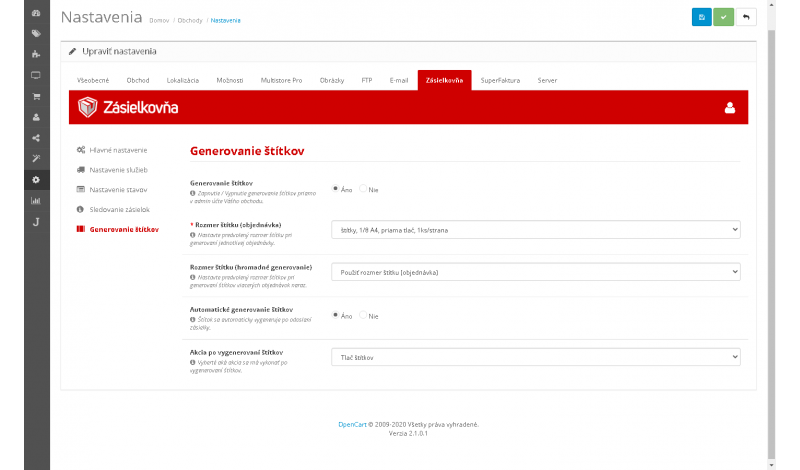Select Áno for Generovanie štítkov
This screenshot has width=800, height=470.
point(335,188)
